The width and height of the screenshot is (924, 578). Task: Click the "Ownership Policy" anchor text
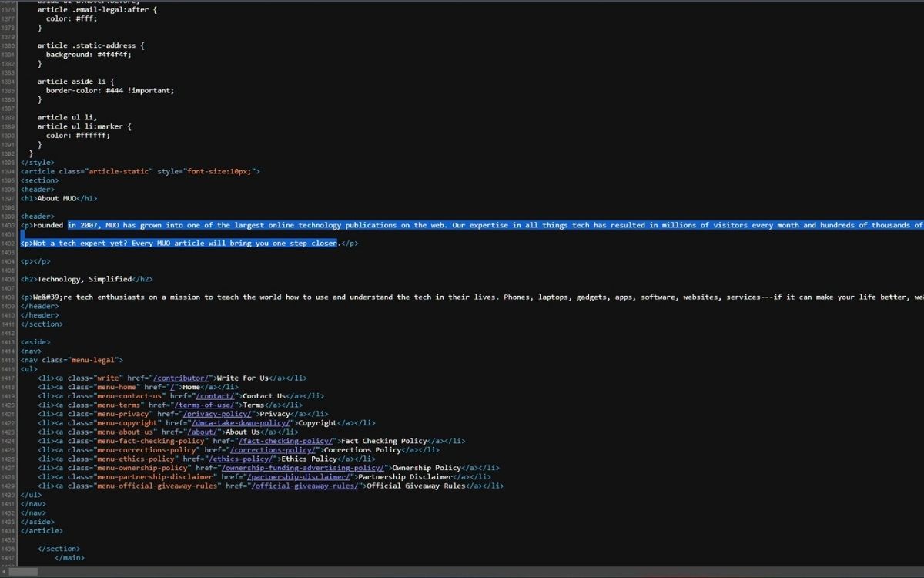pos(427,468)
